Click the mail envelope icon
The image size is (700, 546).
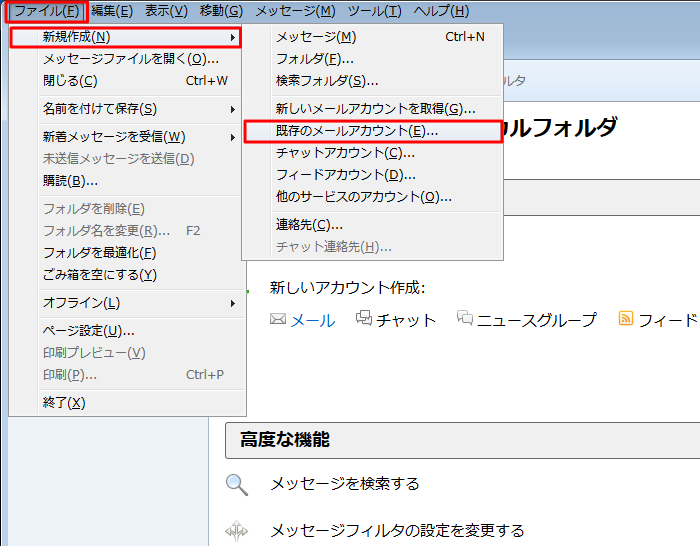[278, 320]
